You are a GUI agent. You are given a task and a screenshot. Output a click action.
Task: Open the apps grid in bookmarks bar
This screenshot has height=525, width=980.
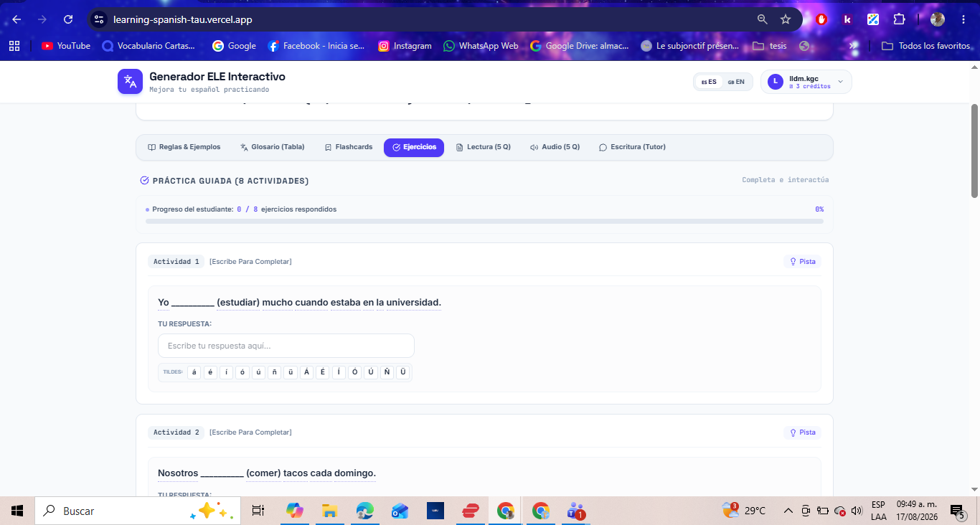point(14,46)
